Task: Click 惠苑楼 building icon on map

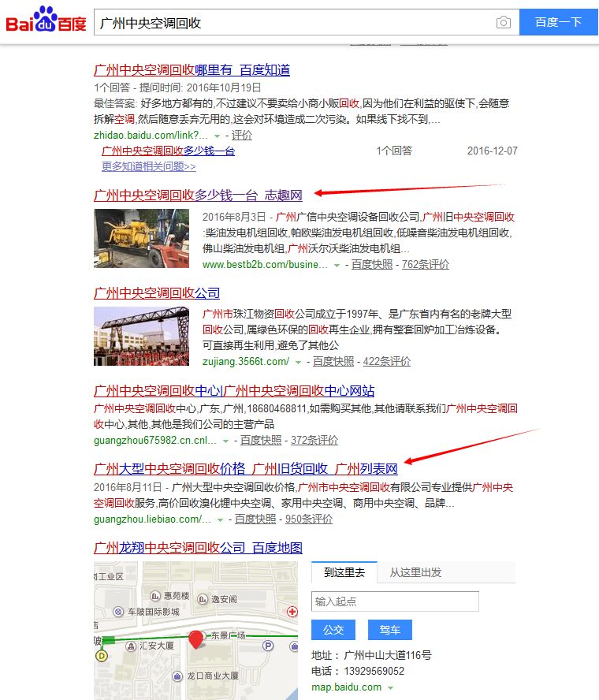Action: pyautogui.click(x=155, y=596)
